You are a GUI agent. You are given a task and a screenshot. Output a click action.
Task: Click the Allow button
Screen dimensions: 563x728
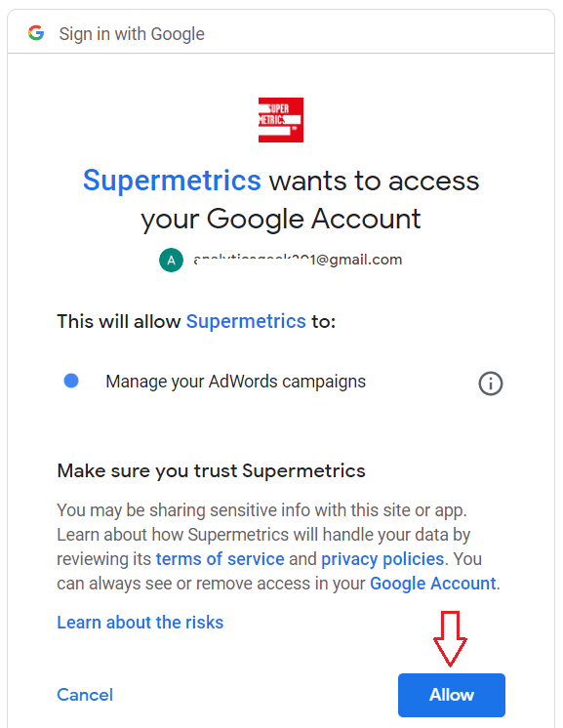452,695
